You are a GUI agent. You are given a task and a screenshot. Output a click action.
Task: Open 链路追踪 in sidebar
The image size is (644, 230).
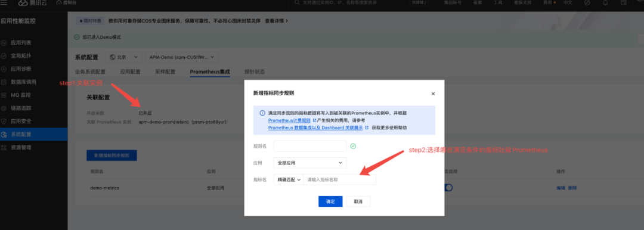[21, 108]
